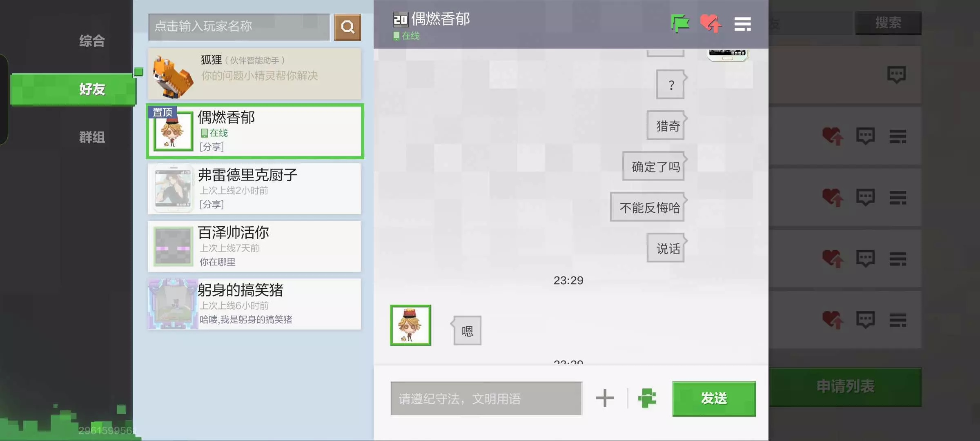This screenshot has width=980, height=441.
Task: Open the top-right message bubble icon
Action: point(896,74)
